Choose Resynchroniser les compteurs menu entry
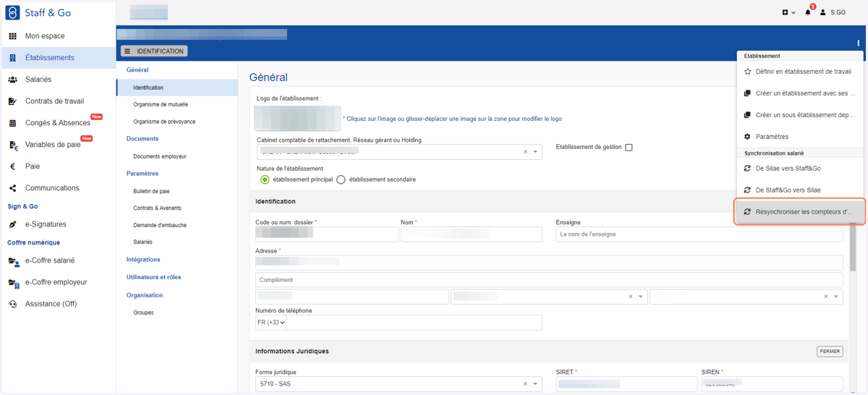The image size is (868, 395). (x=800, y=212)
